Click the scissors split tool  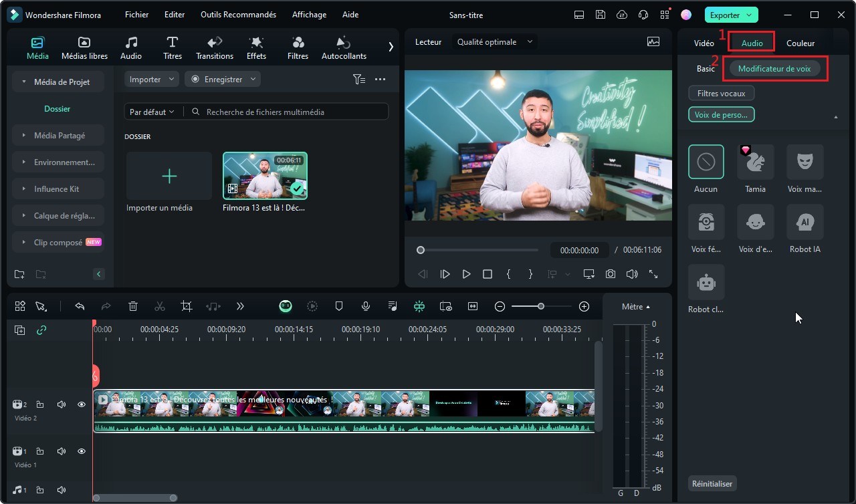click(160, 306)
